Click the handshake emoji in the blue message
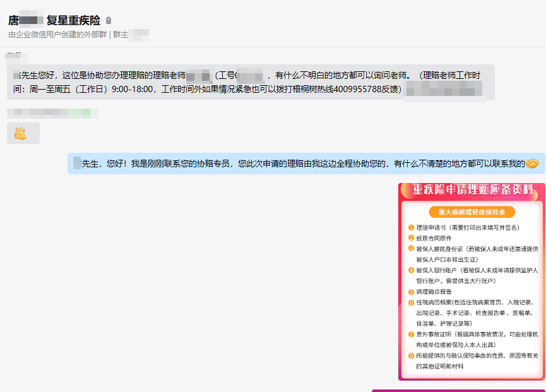 tap(532, 164)
